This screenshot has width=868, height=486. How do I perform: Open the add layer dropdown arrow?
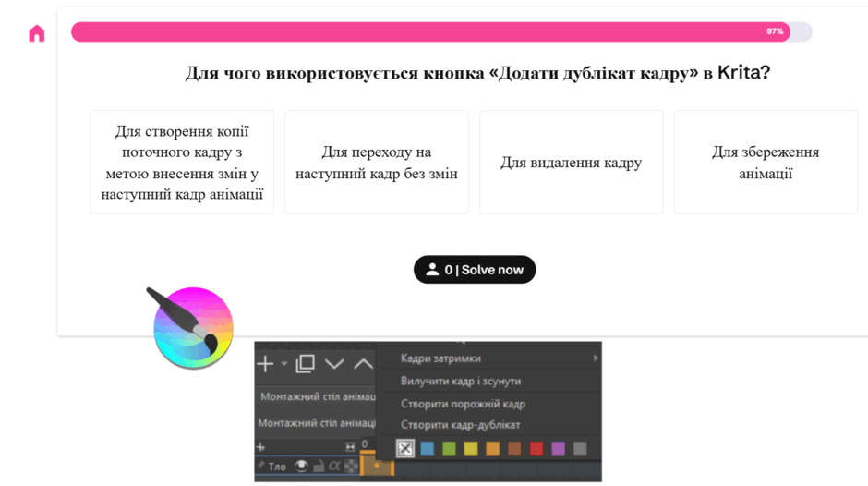tap(284, 364)
